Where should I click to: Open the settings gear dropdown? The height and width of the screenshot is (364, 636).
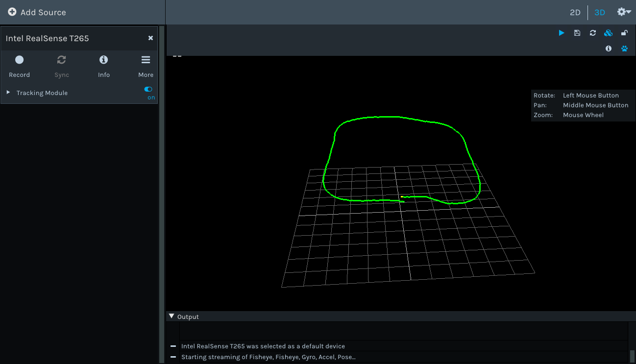(624, 12)
